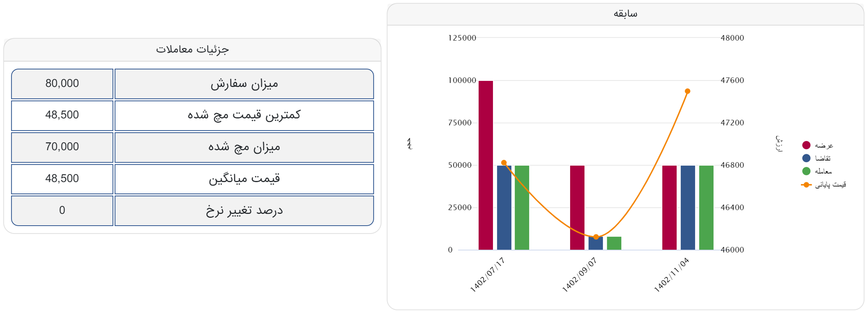The image size is (868, 314).
Task: Select the green معامله bar for 1402/07/17
Action: click(522, 208)
